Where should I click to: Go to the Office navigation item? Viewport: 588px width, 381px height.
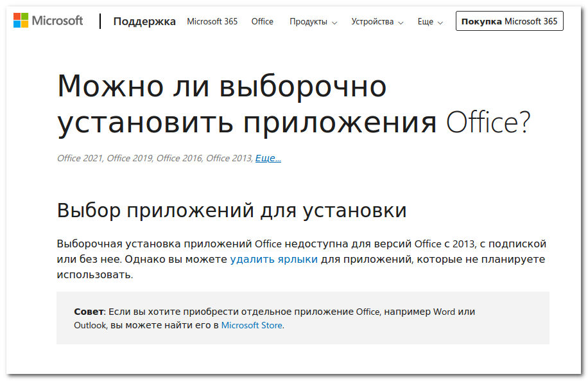point(262,21)
